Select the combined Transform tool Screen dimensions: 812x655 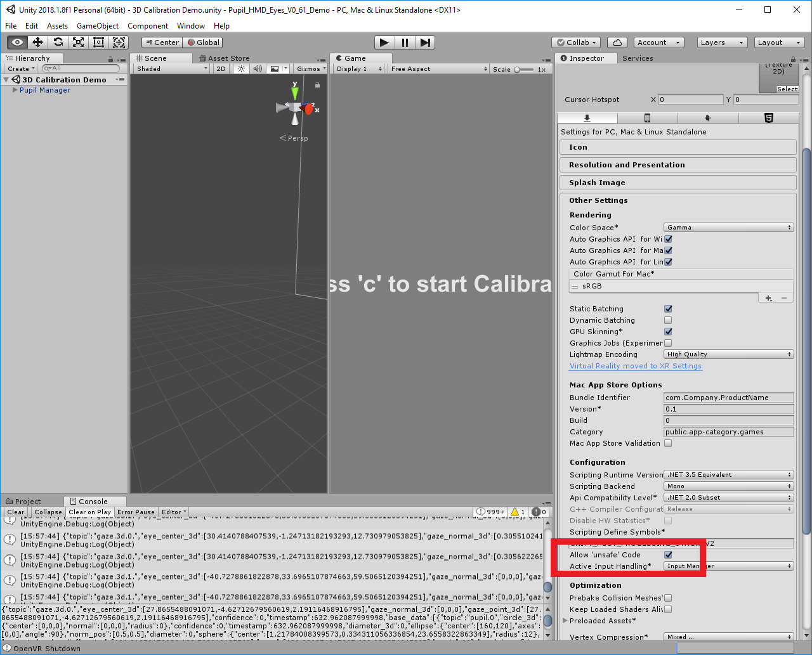[119, 42]
